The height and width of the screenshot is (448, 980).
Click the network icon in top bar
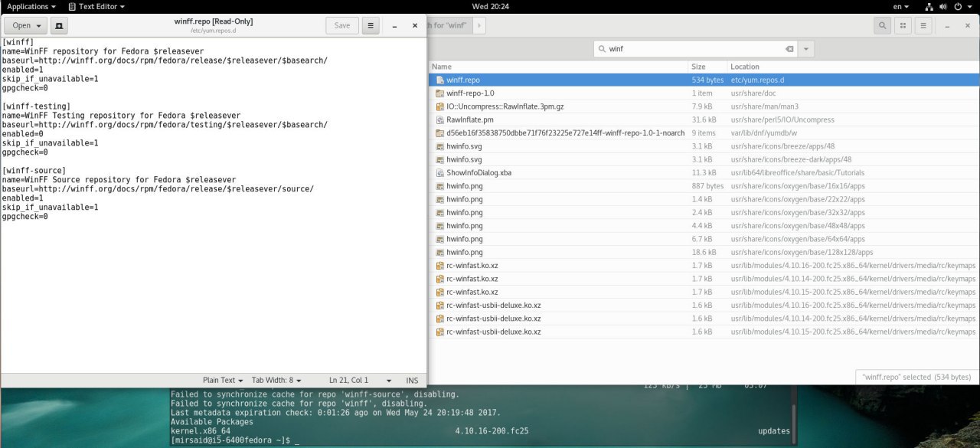[x=929, y=6]
